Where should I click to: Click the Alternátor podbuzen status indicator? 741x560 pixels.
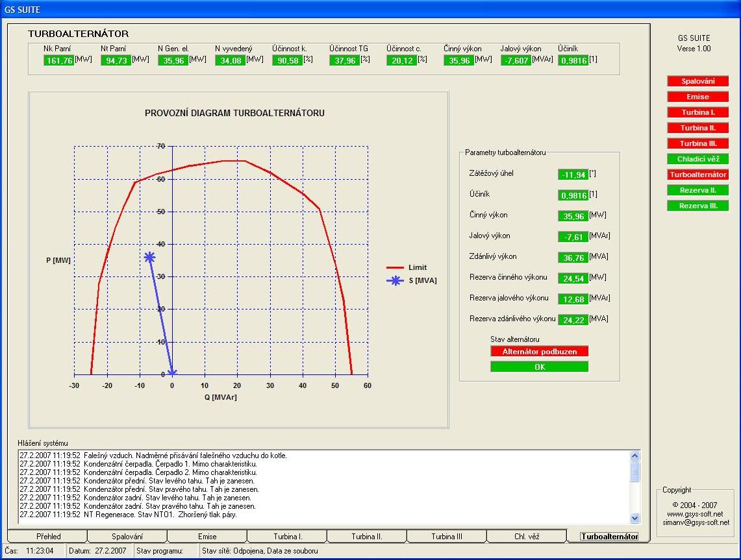(539, 351)
